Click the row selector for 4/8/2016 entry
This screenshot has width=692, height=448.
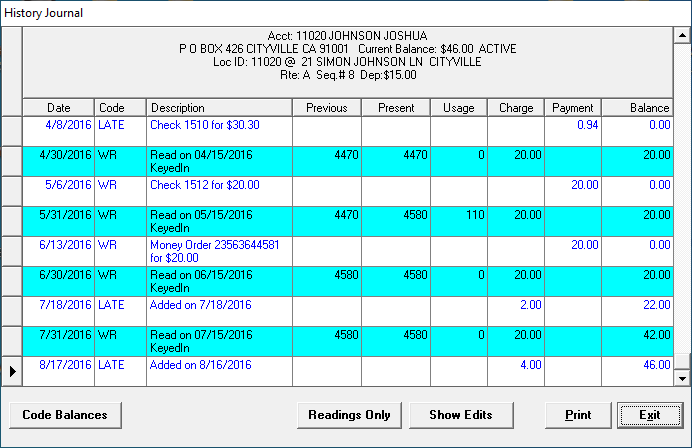(12, 132)
